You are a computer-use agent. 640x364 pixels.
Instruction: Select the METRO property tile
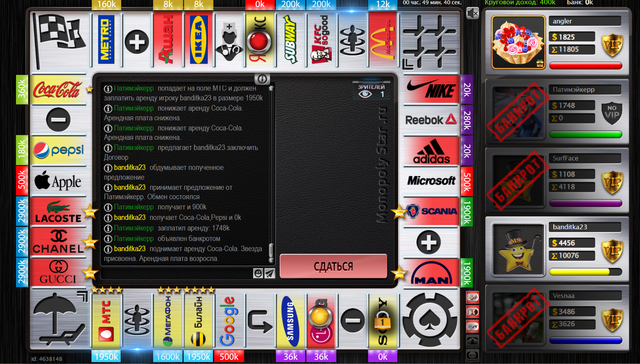point(106,40)
